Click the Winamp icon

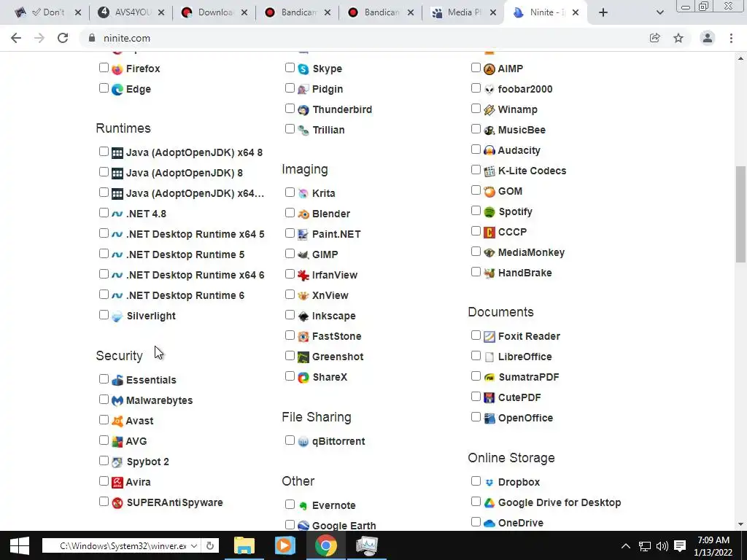coord(489,110)
